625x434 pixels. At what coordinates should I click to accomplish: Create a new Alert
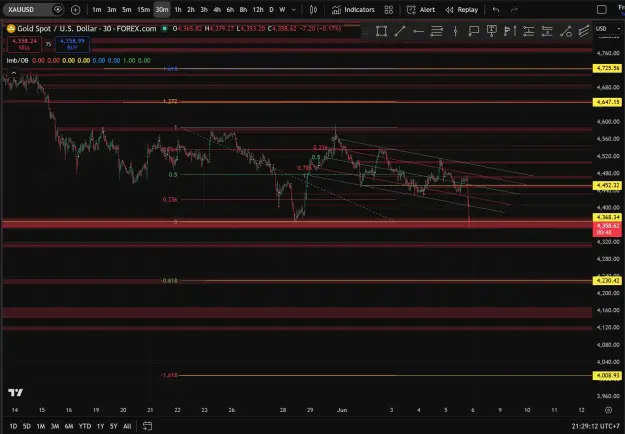point(421,10)
